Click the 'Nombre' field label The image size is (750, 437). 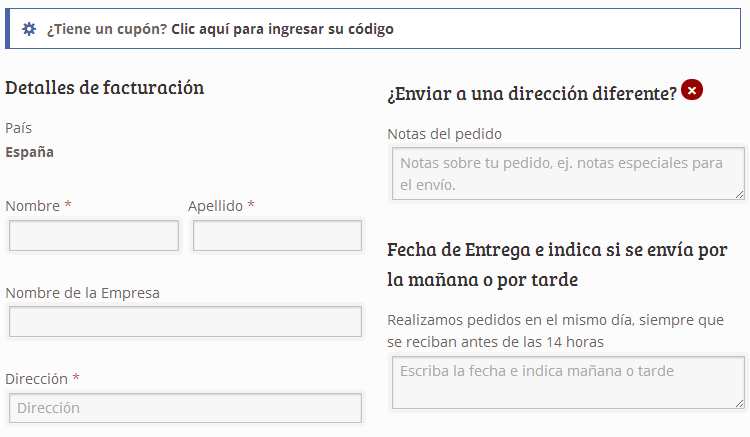pyautogui.click(x=33, y=206)
